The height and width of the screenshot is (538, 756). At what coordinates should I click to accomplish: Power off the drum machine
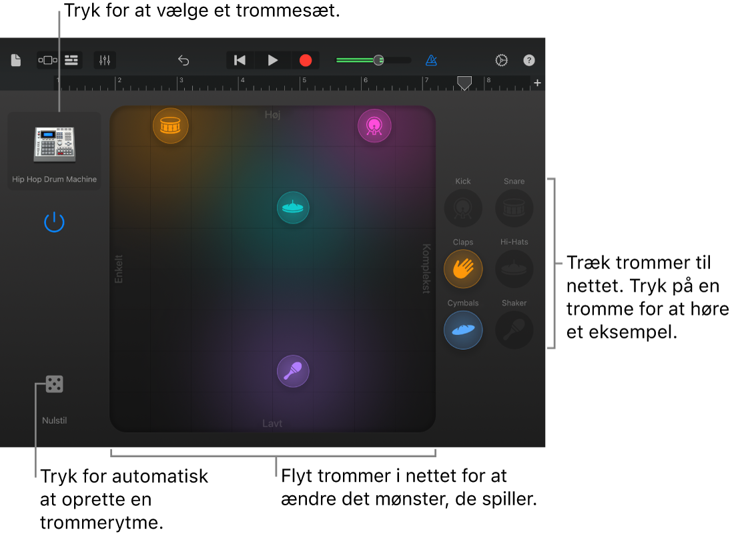[x=54, y=222]
